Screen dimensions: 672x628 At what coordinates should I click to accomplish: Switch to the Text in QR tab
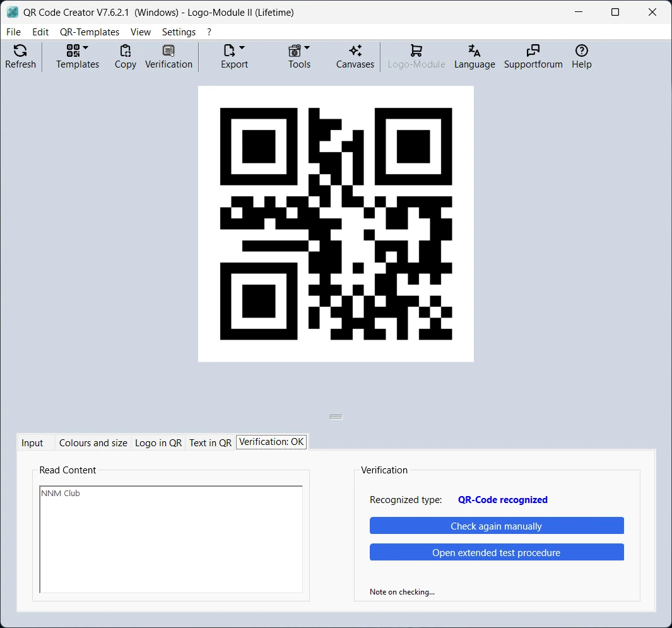point(210,443)
